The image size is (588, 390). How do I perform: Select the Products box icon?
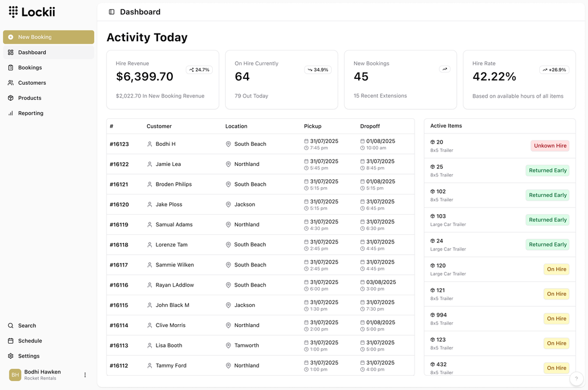coord(11,98)
